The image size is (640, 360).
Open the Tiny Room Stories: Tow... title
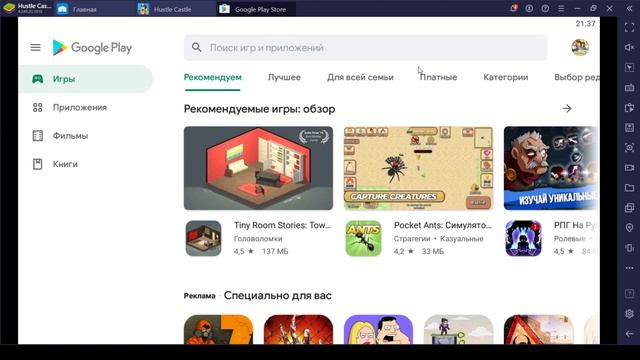[282, 225]
